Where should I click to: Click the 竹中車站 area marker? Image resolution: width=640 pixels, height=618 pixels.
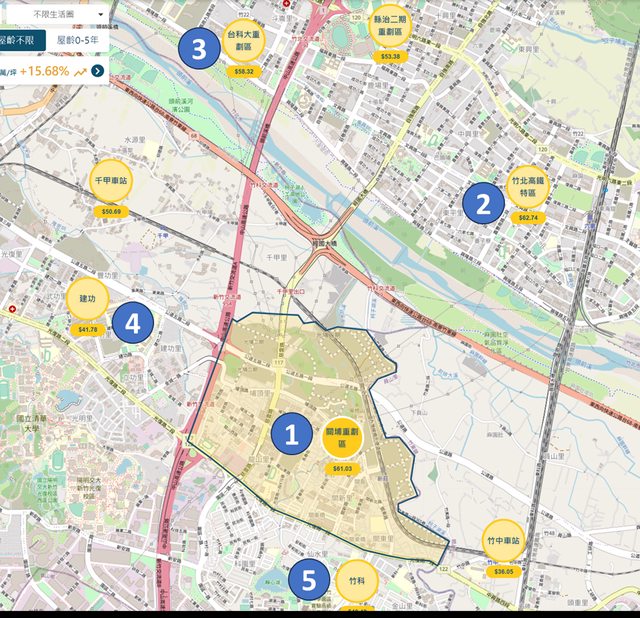click(503, 541)
